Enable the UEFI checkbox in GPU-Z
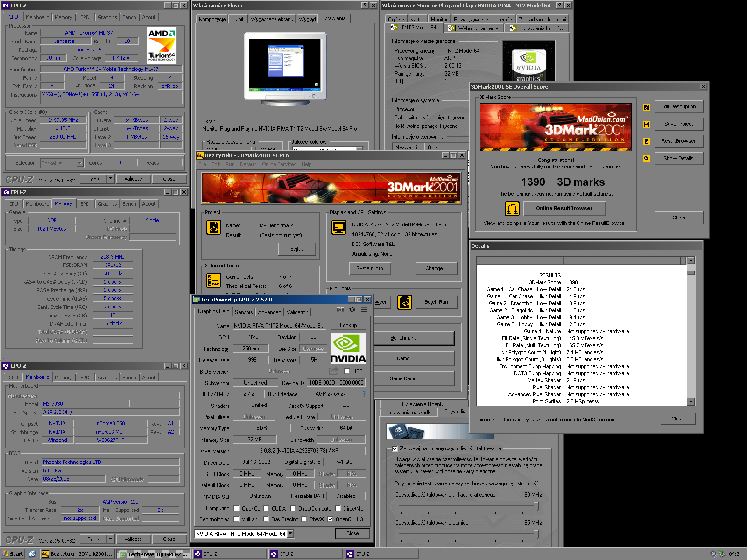Screen dimensions: 747x560 point(347,371)
